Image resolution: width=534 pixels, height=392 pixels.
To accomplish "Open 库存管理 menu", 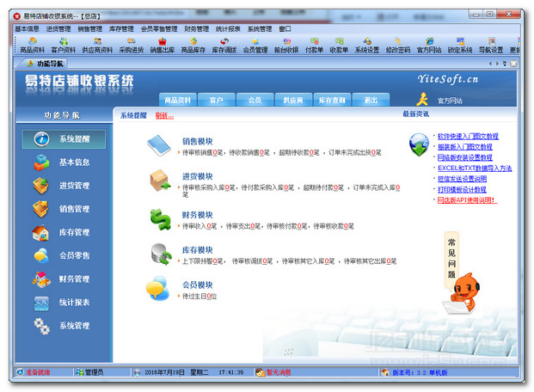I will [x=121, y=29].
